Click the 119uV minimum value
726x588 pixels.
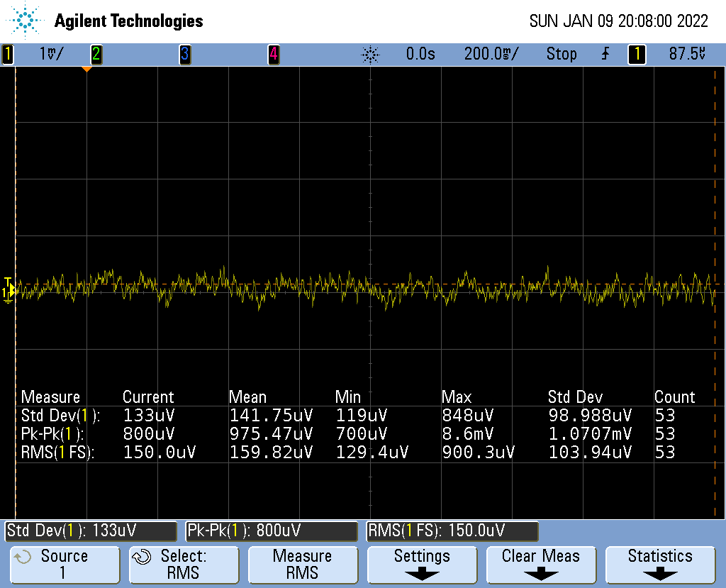362,415
